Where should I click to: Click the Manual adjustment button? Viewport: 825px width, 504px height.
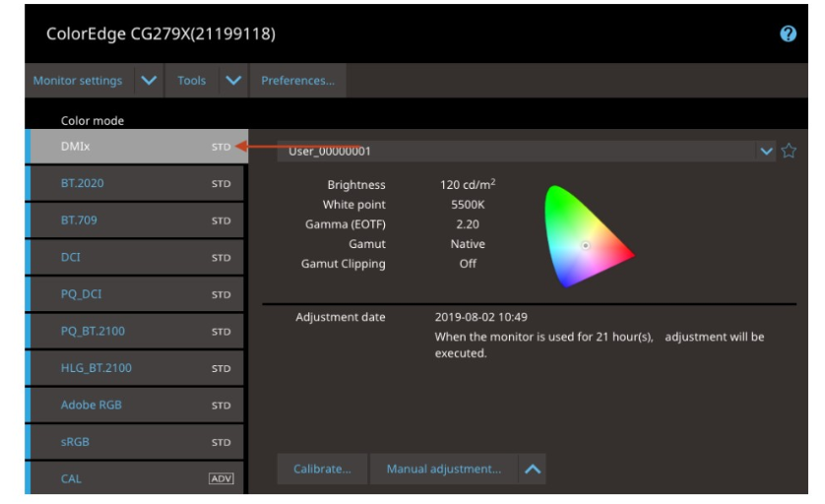point(444,469)
